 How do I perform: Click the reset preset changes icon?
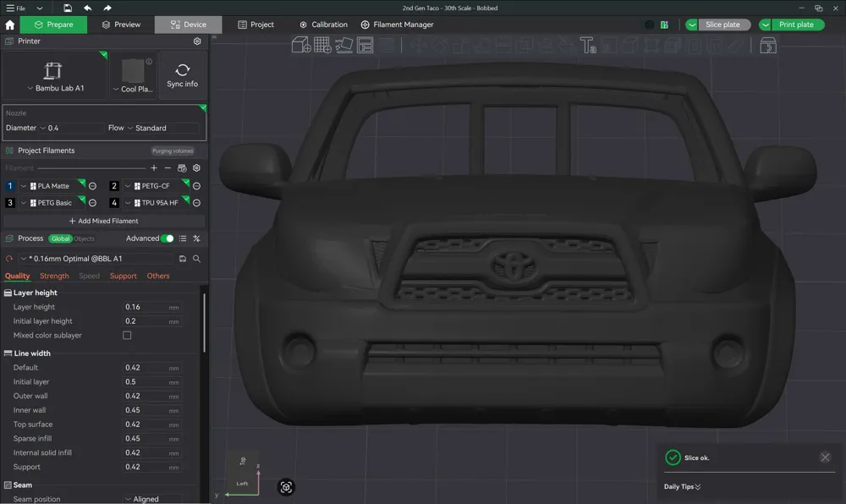click(9, 259)
